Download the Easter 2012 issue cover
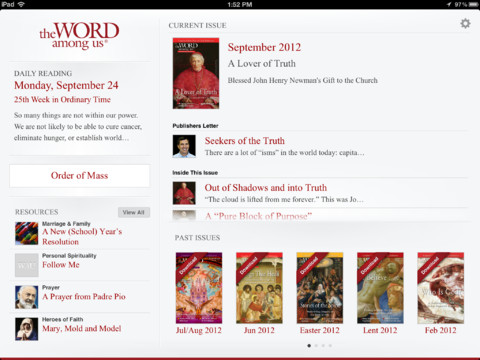Image resolution: width=480 pixels, height=360 pixels. [320, 288]
